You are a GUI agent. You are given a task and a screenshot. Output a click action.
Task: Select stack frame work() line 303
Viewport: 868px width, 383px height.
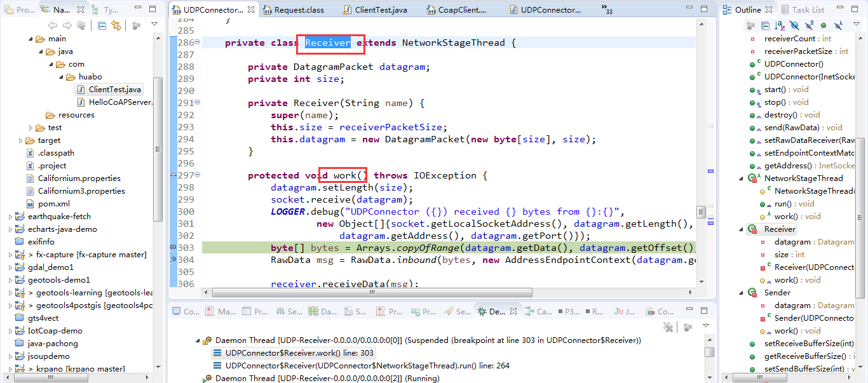click(294, 353)
